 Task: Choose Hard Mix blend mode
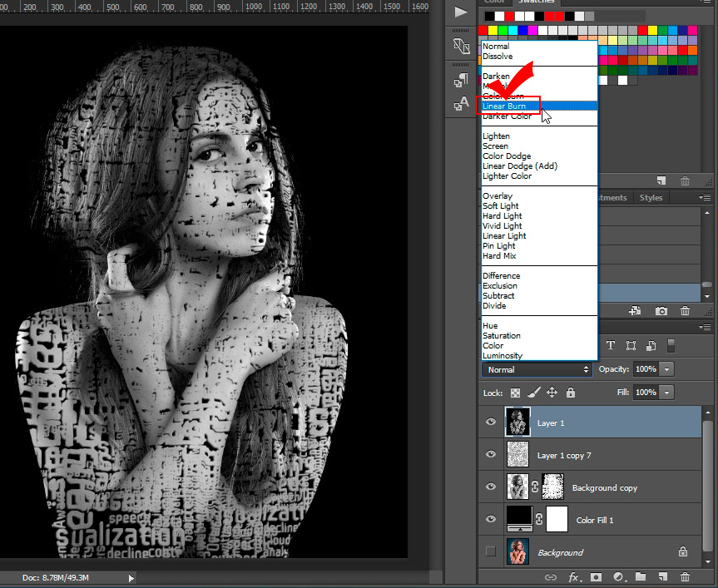[539, 256]
